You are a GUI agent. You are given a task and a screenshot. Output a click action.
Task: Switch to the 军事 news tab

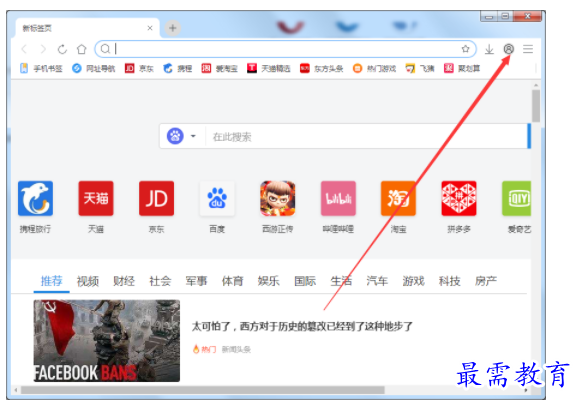pos(196,281)
